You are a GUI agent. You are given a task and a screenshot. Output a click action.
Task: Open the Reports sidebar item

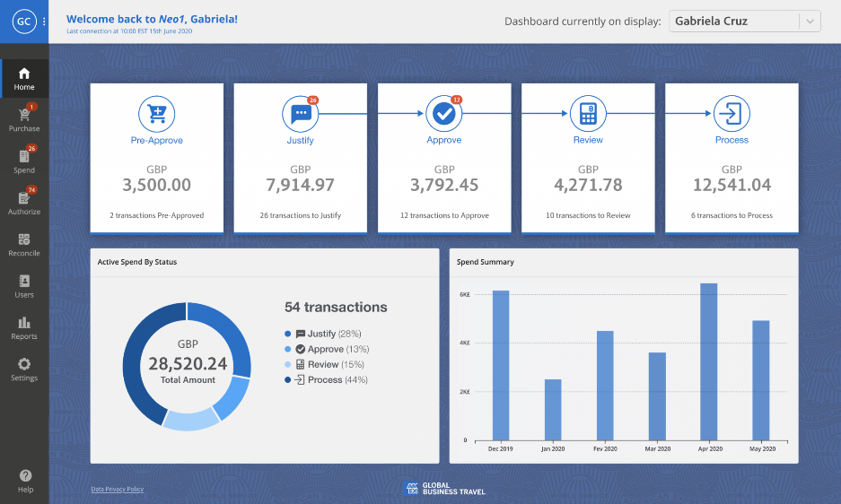coord(24,327)
